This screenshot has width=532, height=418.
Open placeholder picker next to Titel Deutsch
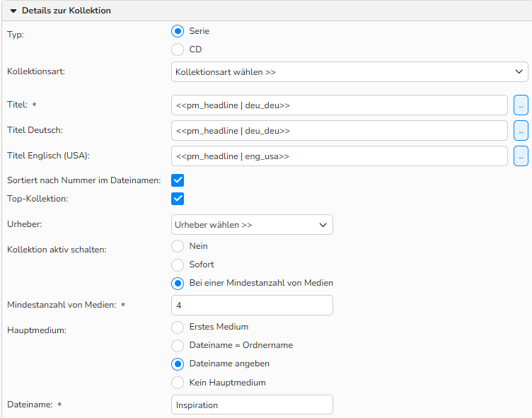click(x=521, y=131)
